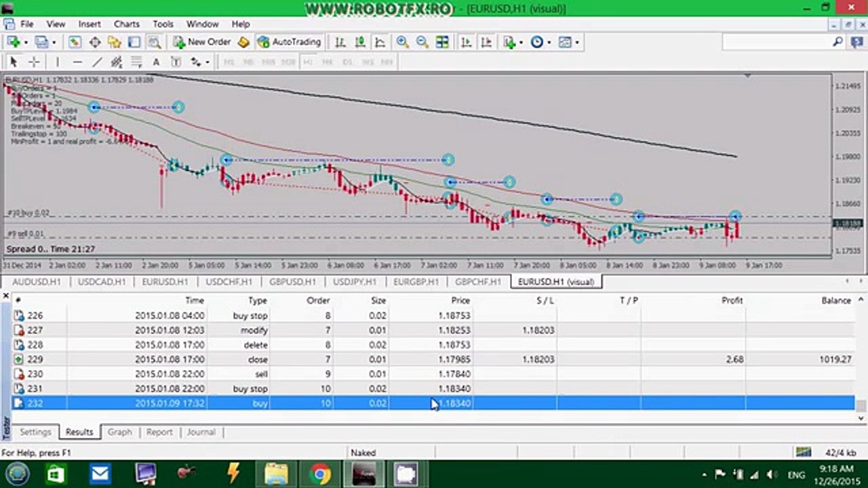Select the Crosshair tool

(x=33, y=62)
